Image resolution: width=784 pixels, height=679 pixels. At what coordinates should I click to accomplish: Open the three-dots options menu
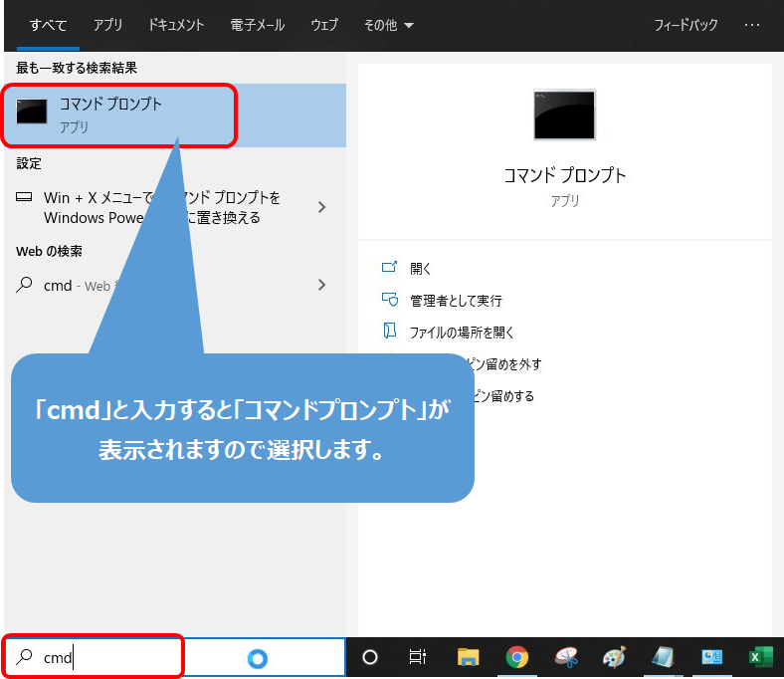[x=752, y=25]
